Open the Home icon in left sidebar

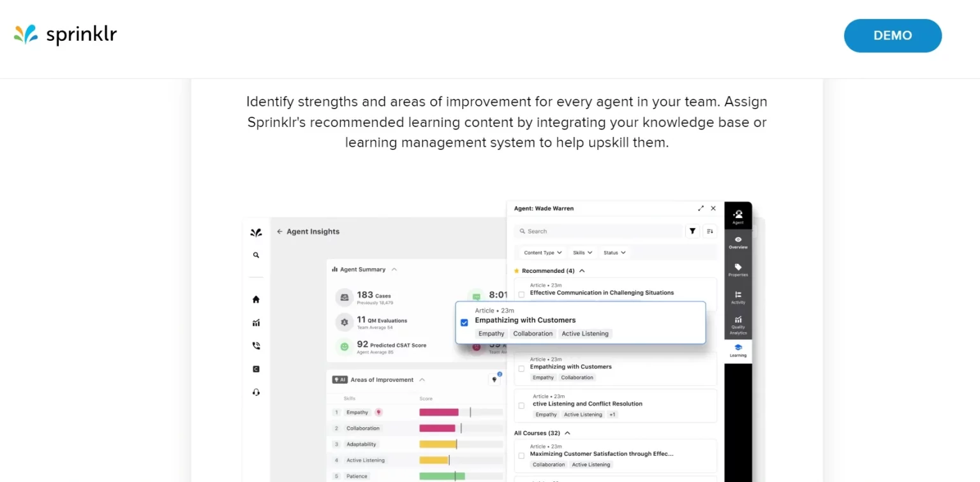[x=256, y=300]
